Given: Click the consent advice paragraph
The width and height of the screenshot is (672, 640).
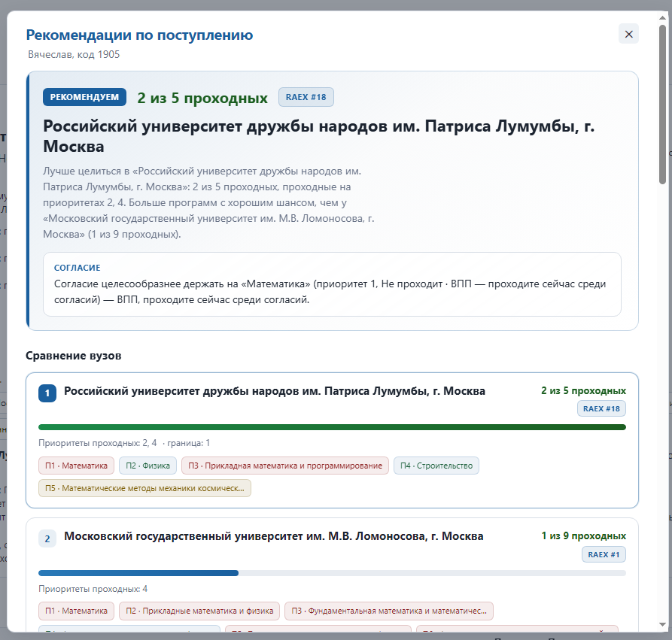Looking at the screenshot, I should (330, 292).
